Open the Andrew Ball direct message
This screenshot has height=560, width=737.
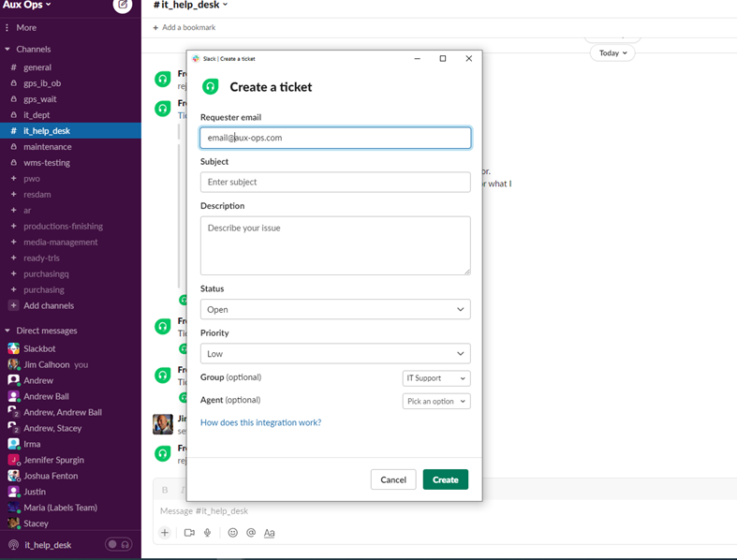pos(46,396)
